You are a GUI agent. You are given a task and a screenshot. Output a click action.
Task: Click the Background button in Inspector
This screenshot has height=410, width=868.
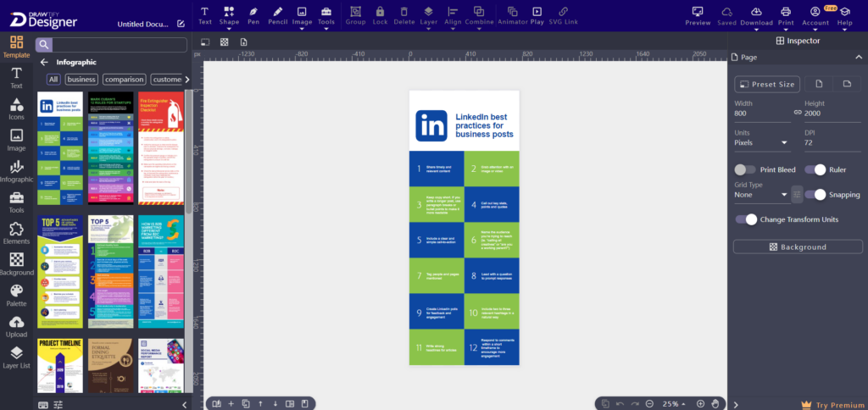point(798,247)
